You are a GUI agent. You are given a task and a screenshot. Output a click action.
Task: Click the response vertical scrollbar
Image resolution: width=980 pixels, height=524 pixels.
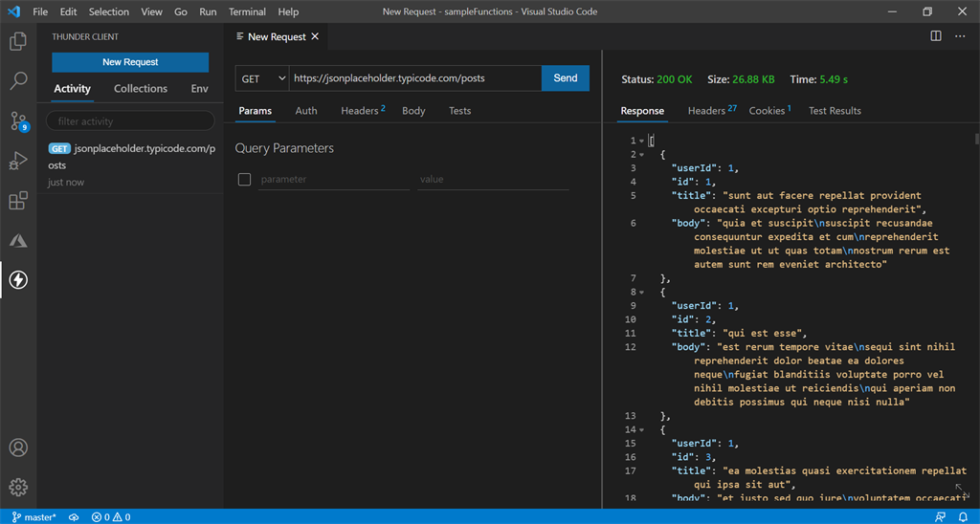[976, 140]
